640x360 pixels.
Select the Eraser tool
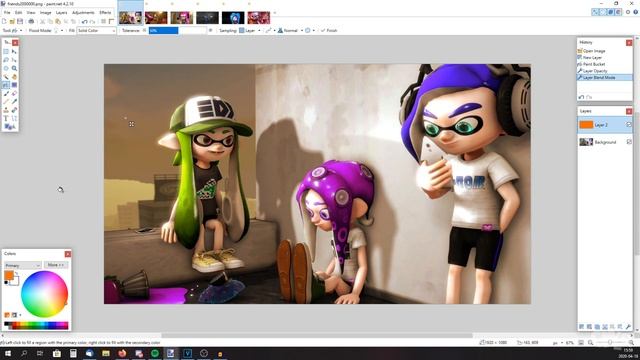(14, 93)
